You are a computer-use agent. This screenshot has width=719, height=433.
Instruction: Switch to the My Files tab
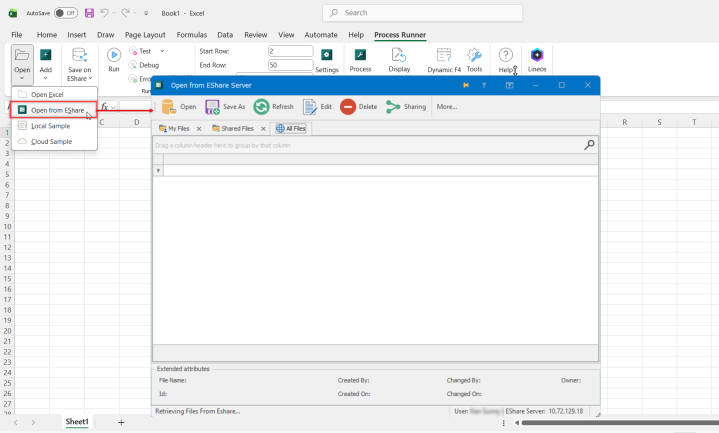(174, 128)
